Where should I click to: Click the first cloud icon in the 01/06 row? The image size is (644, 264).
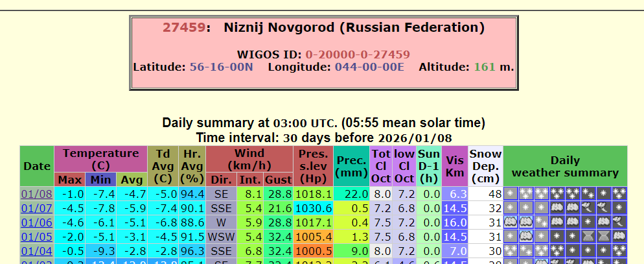tap(511, 222)
